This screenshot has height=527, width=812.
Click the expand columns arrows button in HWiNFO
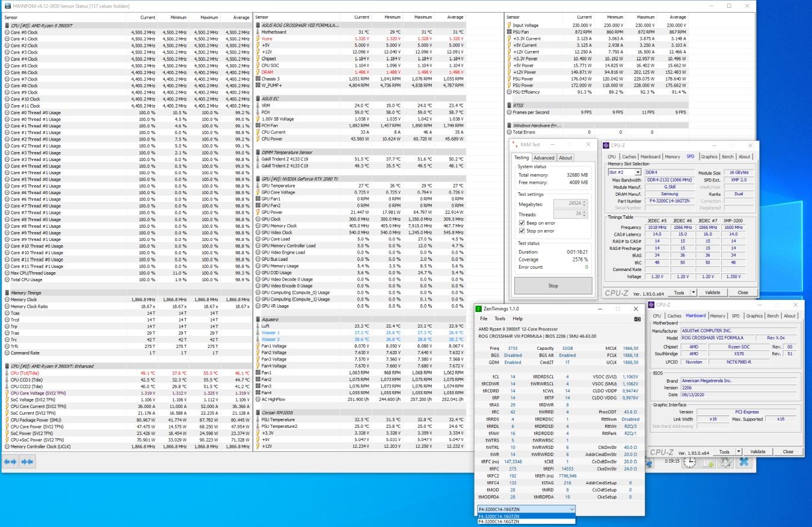10,462
